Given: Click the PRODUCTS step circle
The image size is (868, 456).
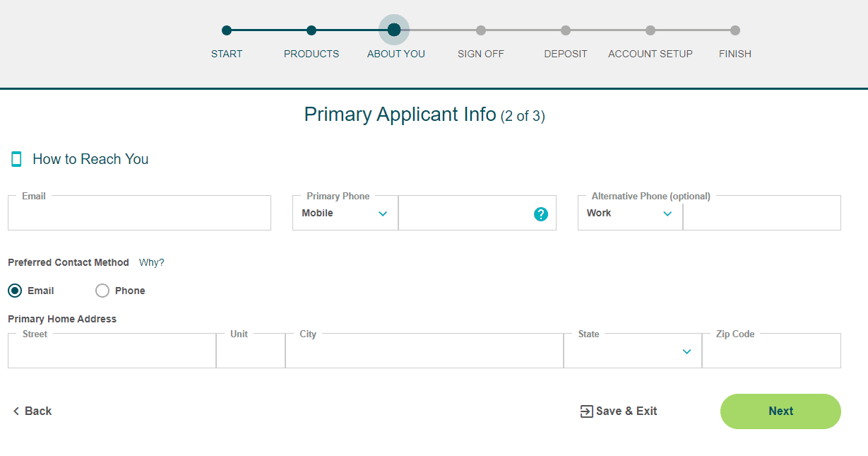Looking at the screenshot, I should click(311, 30).
